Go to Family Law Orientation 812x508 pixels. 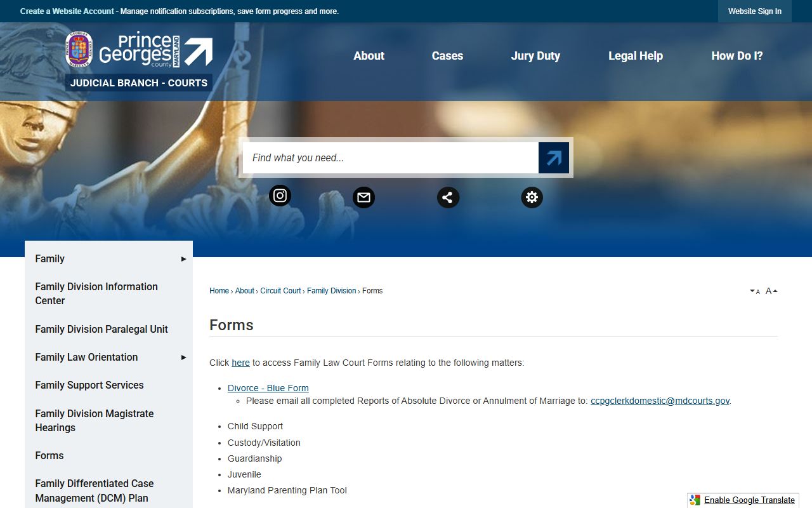pyautogui.click(x=86, y=357)
